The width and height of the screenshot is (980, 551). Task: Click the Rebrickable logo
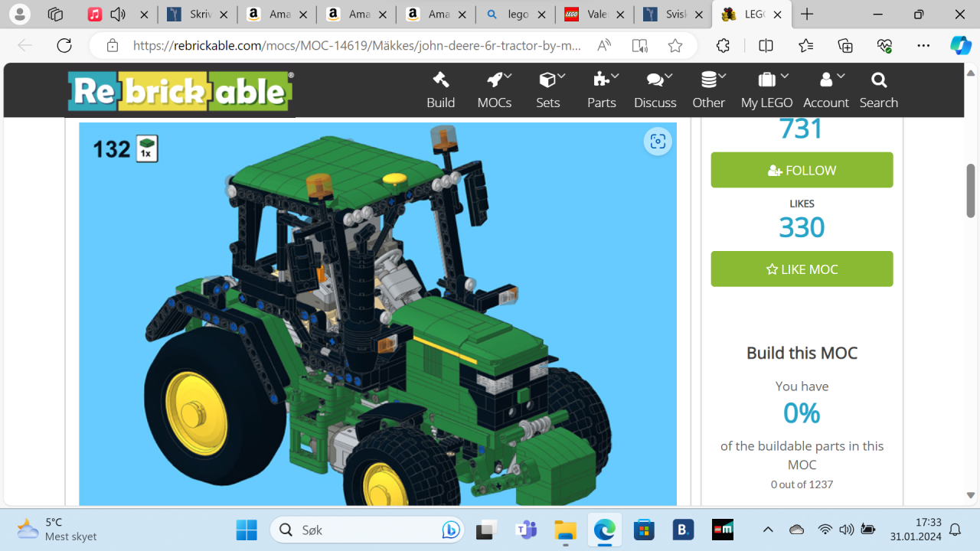180,91
